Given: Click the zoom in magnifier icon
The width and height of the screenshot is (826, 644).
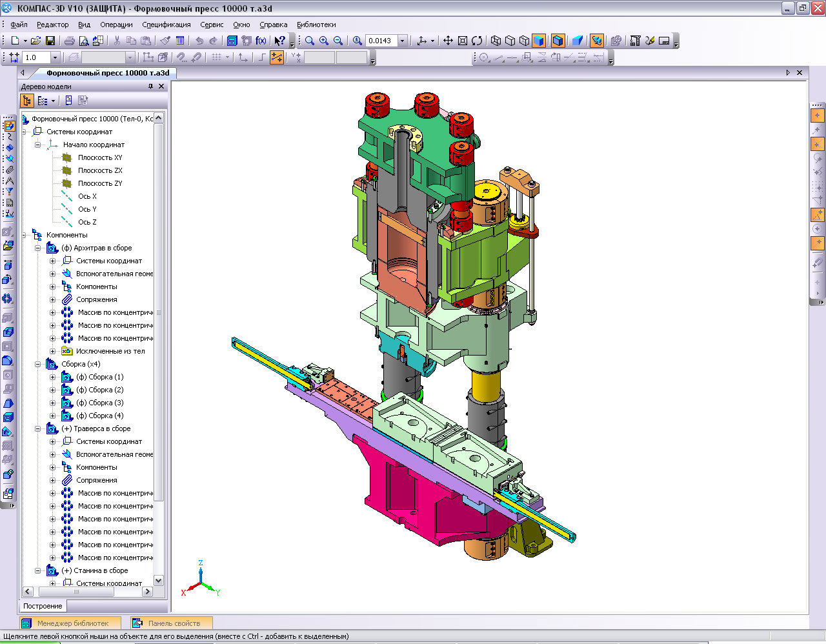Looking at the screenshot, I should [x=324, y=41].
